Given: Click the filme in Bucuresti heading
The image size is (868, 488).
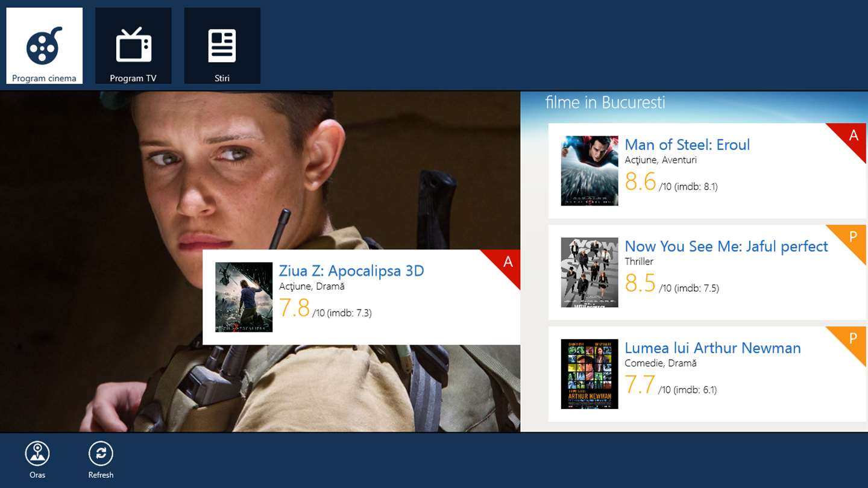Looking at the screenshot, I should pyautogui.click(x=605, y=102).
